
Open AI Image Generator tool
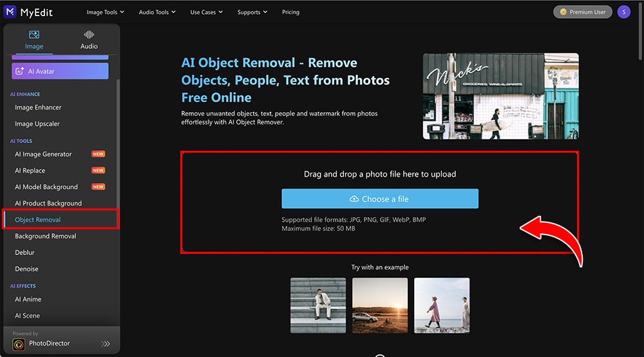(x=43, y=154)
